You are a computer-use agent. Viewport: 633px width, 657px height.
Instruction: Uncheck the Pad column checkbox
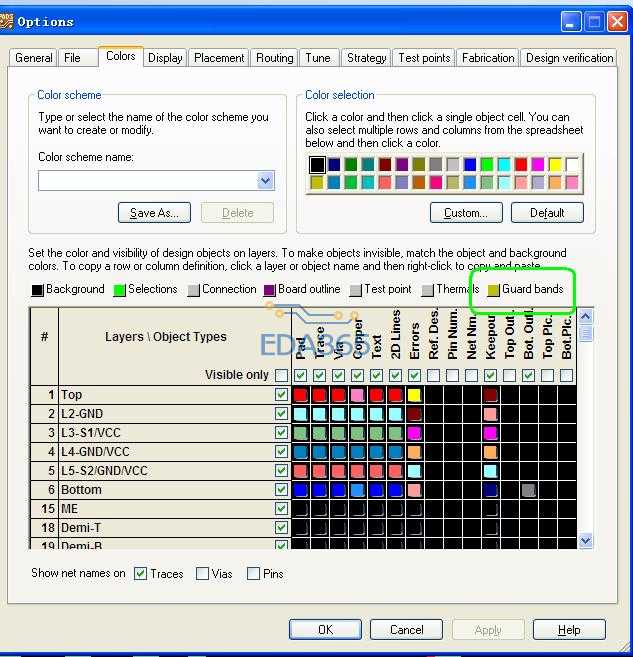300,375
